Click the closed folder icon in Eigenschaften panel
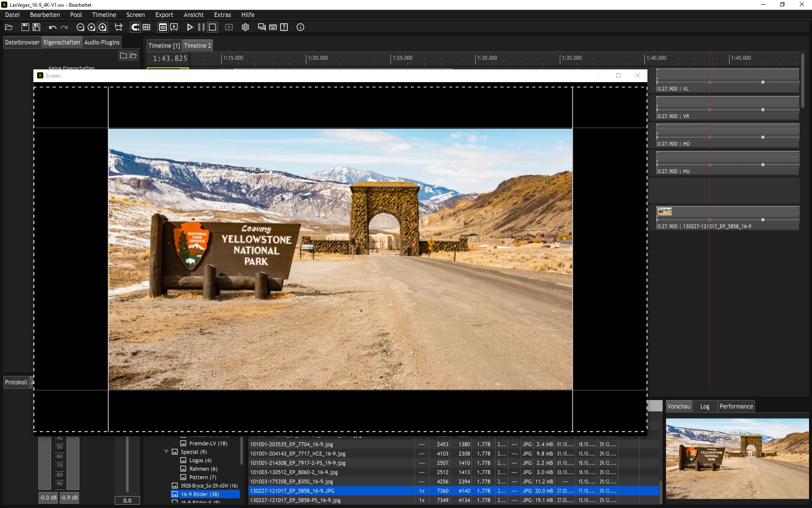Screen dimensions: 812x508 coord(123,55)
